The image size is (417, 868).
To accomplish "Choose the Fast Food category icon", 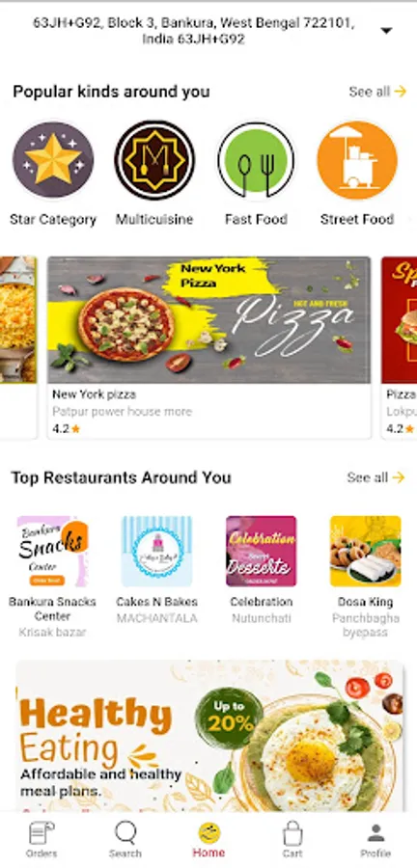I will [256, 160].
